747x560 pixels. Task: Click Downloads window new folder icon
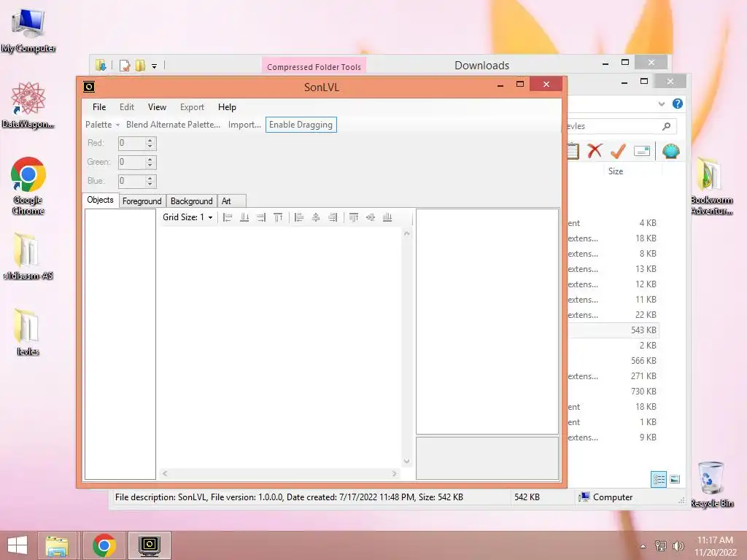point(140,66)
